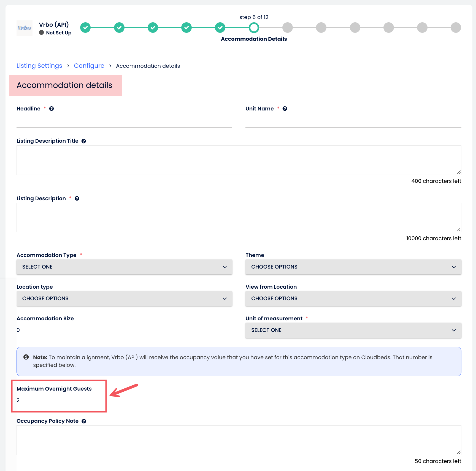Click help icon beside Listing Description label

tap(77, 199)
